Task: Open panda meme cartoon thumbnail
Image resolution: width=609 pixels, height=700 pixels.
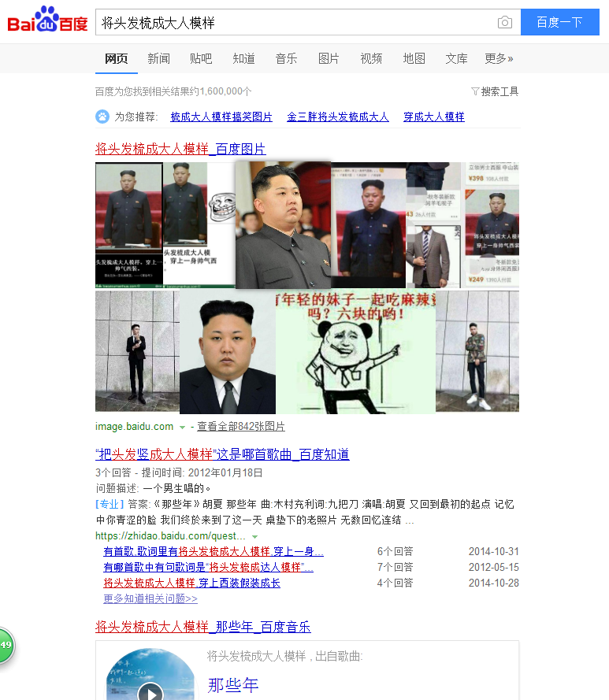Action: 355,351
